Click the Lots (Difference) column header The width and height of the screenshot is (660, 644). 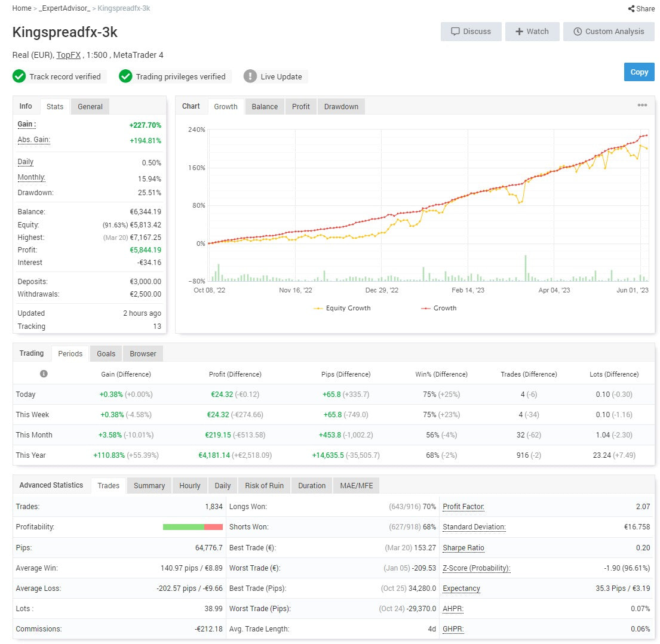point(614,374)
